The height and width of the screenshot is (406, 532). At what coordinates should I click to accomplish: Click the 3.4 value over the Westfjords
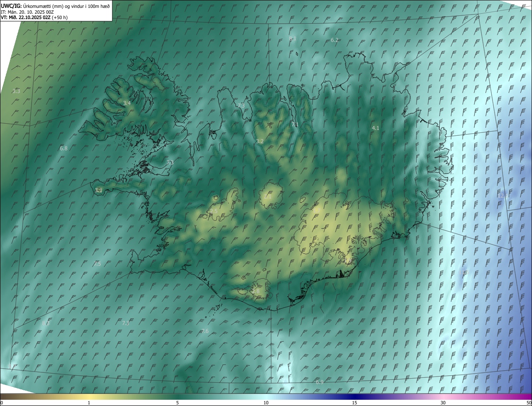(x=127, y=103)
